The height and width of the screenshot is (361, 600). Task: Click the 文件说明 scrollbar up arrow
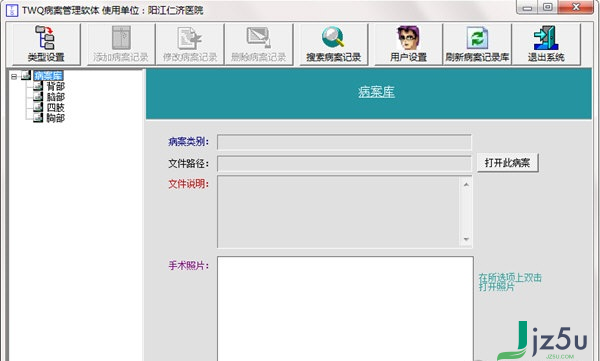[466, 185]
